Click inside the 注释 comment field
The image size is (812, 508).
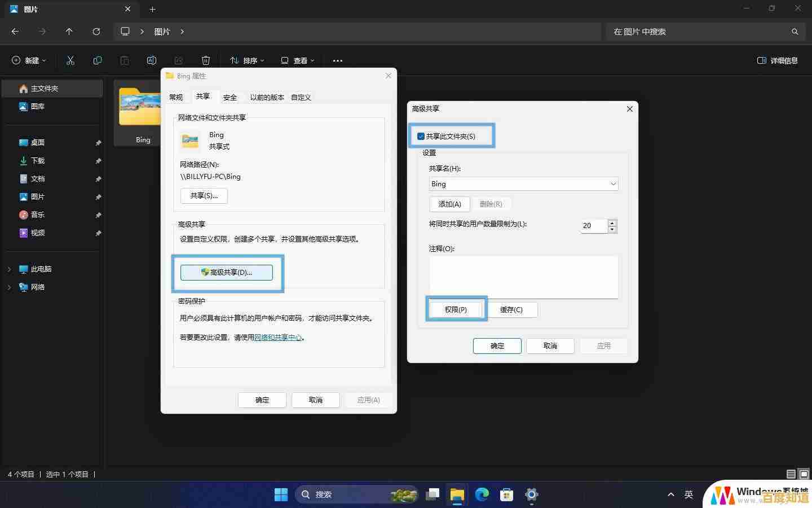click(x=523, y=277)
